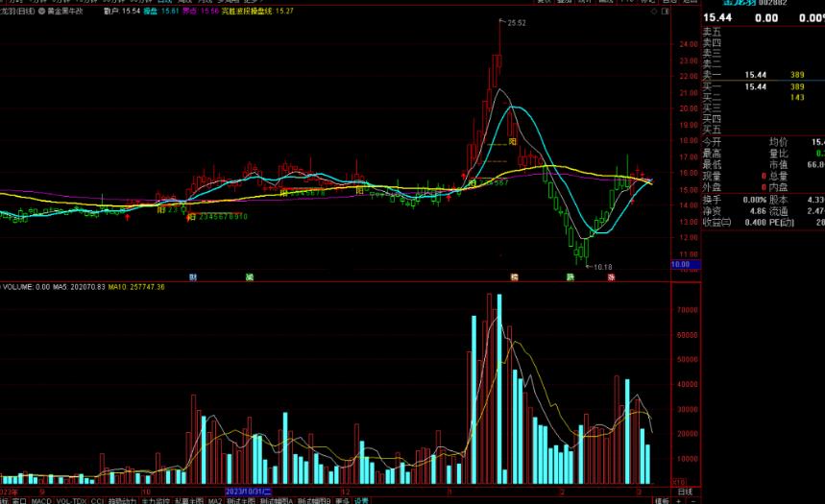The width and height of the screenshot is (825, 504).
Task: Click the 最高 label in the quote panel
Action: pyautogui.click(x=712, y=154)
